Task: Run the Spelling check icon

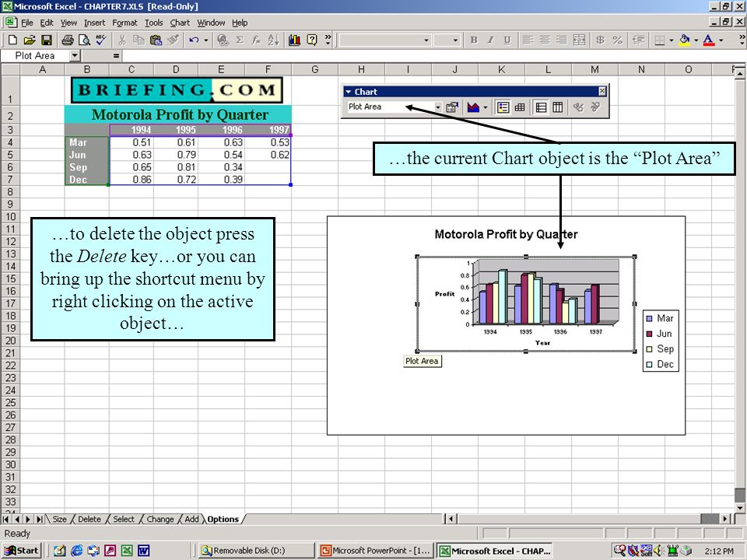Action: pyautogui.click(x=101, y=40)
